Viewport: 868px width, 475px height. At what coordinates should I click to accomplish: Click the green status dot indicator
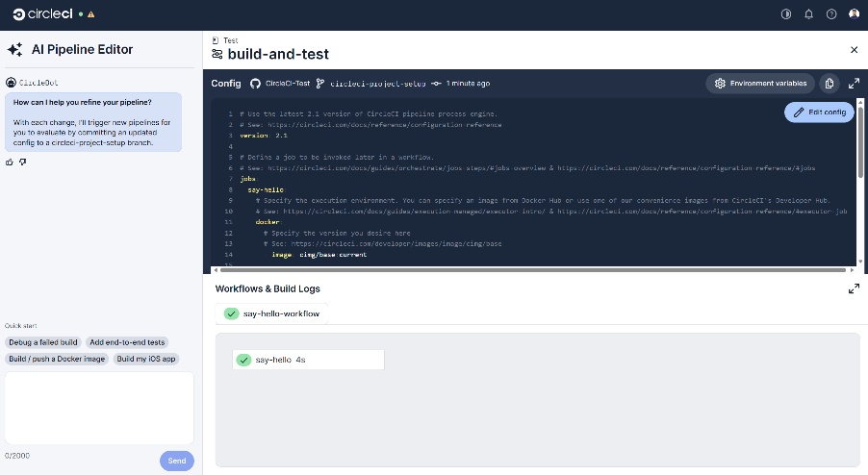(81, 14)
